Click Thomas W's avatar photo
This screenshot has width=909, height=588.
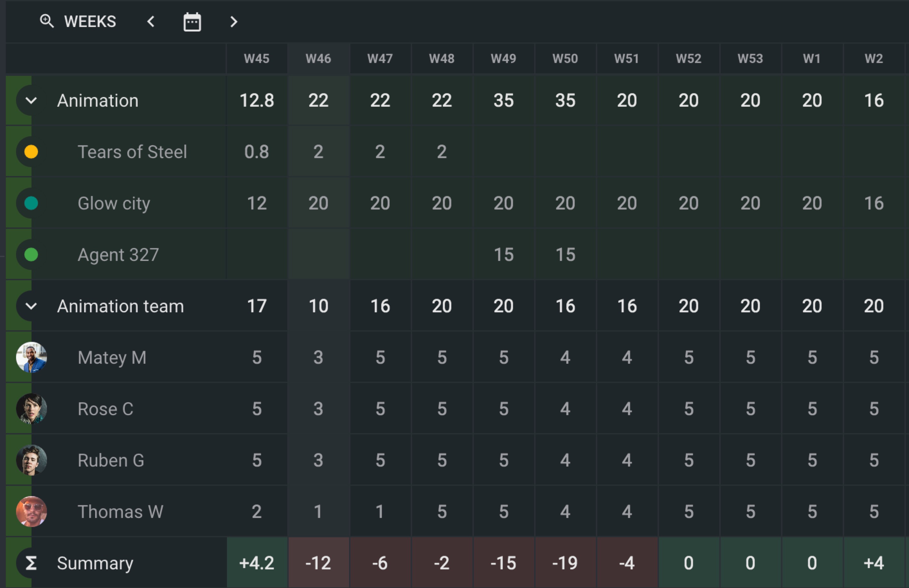point(31,511)
